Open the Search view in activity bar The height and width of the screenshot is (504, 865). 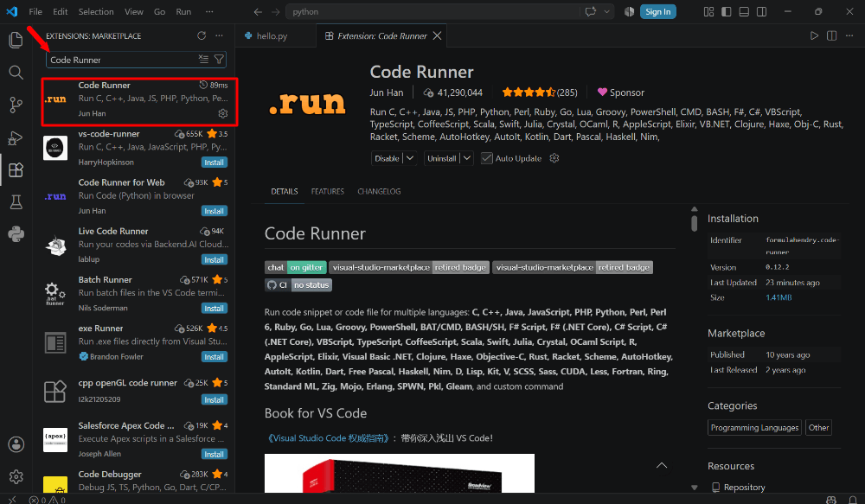pyautogui.click(x=16, y=73)
